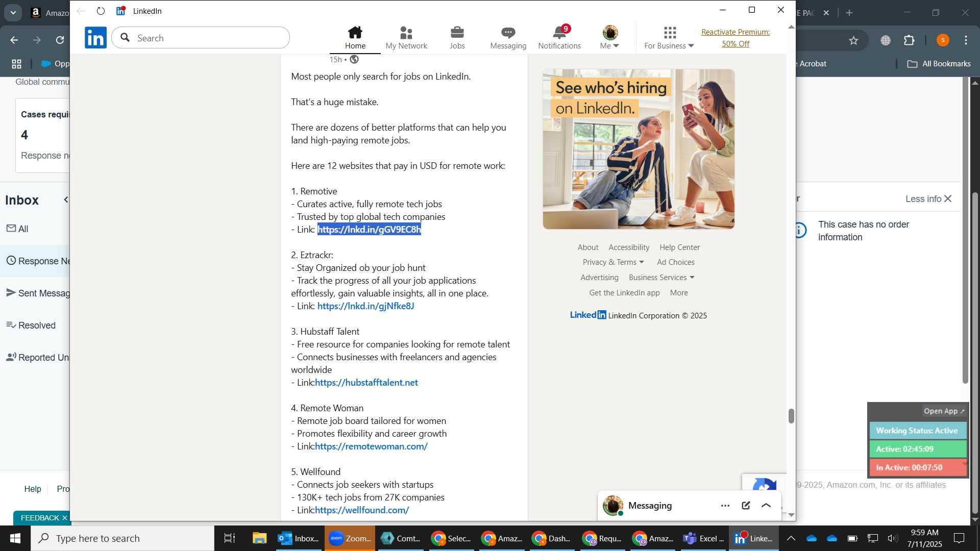This screenshot has width=980, height=551.
Task: Click the LinkedIn logo icon
Action: pyautogui.click(x=95, y=38)
